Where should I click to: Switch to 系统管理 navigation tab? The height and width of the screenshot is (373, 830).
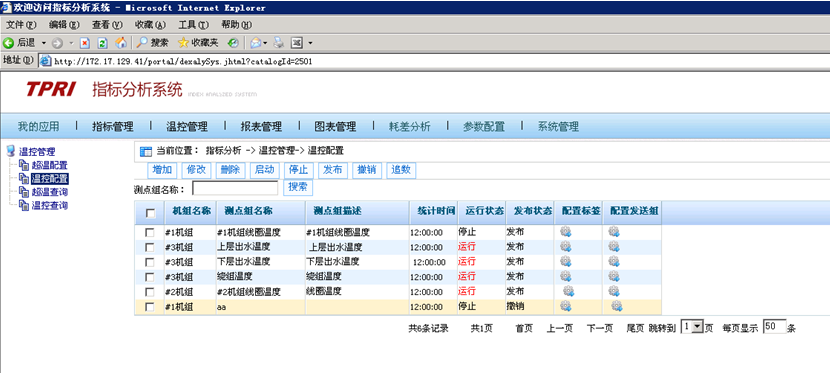(x=558, y=127)
